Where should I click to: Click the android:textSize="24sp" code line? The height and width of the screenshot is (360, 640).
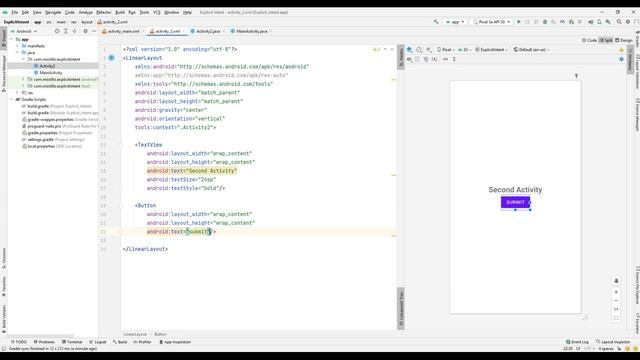pos(181,180)
